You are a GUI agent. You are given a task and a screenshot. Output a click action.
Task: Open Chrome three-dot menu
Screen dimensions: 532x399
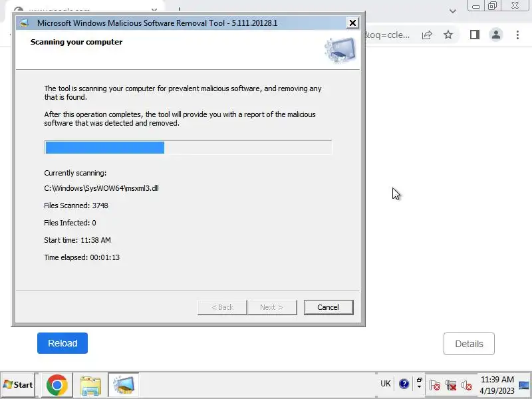point(517,35)
